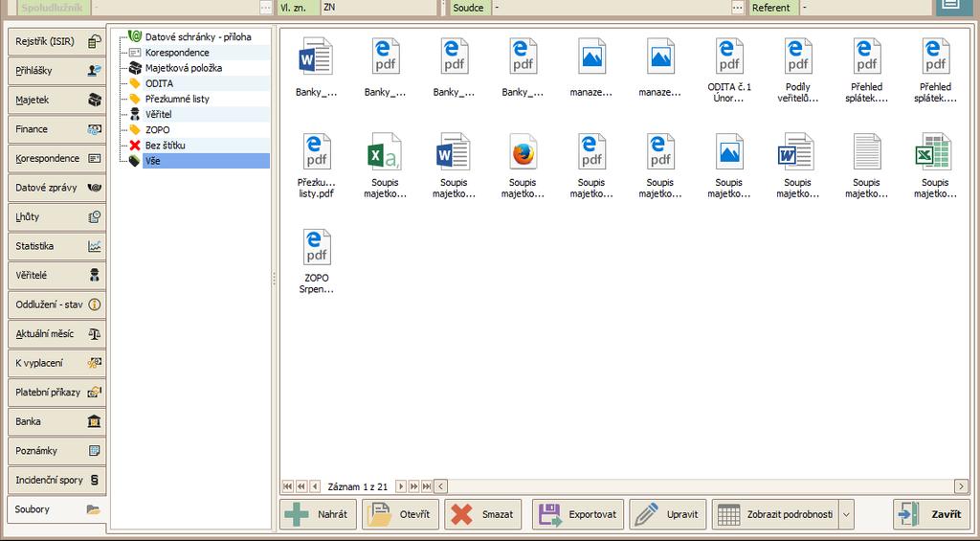This screenshot has height=541, width=980.
Task: Click the floppy disk Exportovat icon
Action: click(550, 515)
